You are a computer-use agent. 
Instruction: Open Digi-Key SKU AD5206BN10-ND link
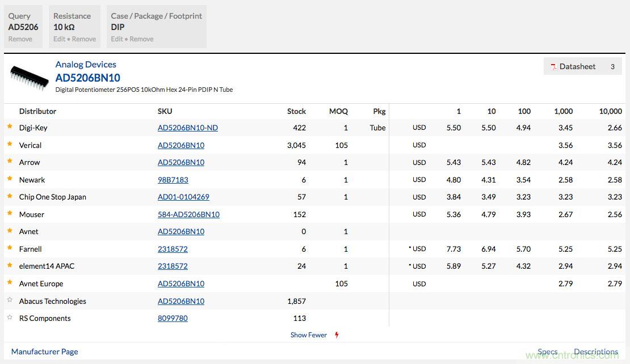(x=187, y=128)
